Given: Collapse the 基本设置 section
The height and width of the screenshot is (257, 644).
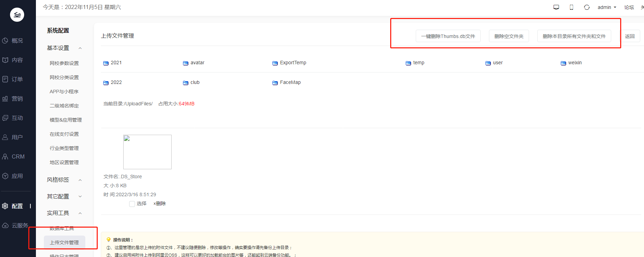Looking at the screenshot, I should [x=80, y=48].
